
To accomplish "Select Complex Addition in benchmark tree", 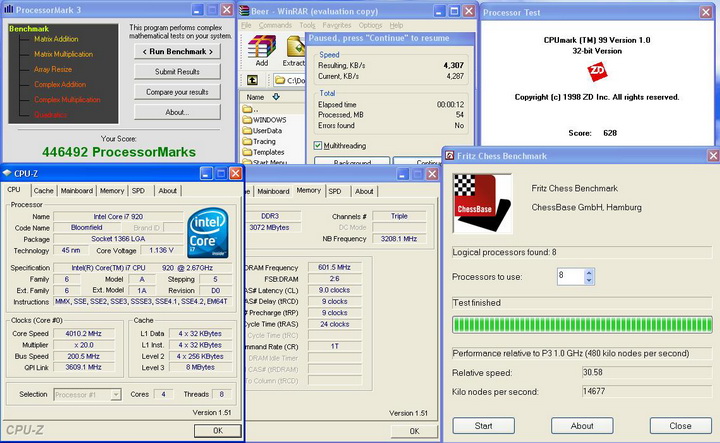I will [x=60, y=84].
